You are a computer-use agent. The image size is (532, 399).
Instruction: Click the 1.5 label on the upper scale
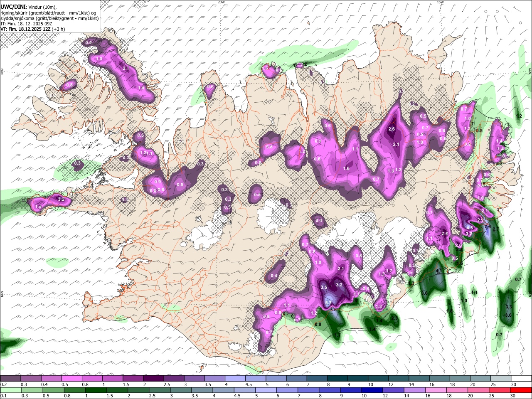[126, 384]
